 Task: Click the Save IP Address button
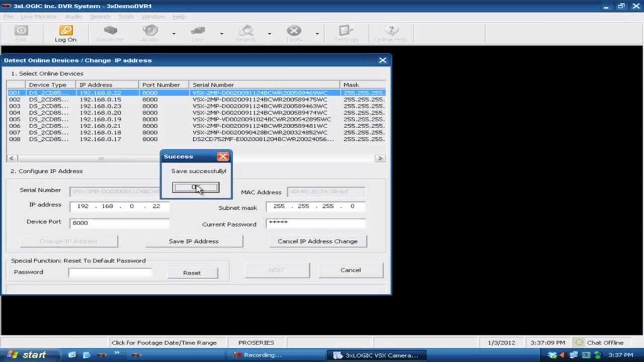tap(194, 241)
